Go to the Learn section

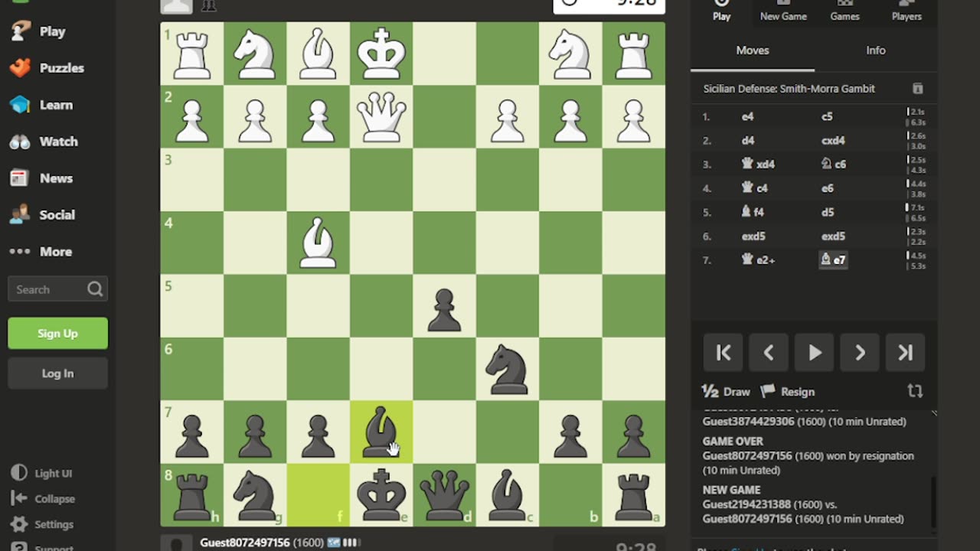pos(41,105)
